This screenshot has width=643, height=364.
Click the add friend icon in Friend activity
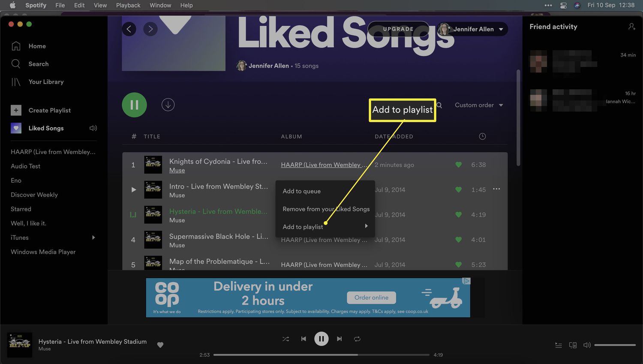point(632,27)
